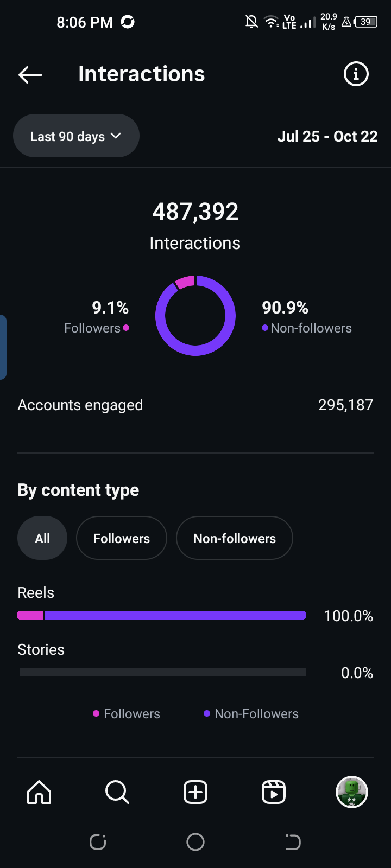The image size is (391, 868).
Task: Tap the Jul 25 - Oct 22 date range
Action: coord(327,136)
